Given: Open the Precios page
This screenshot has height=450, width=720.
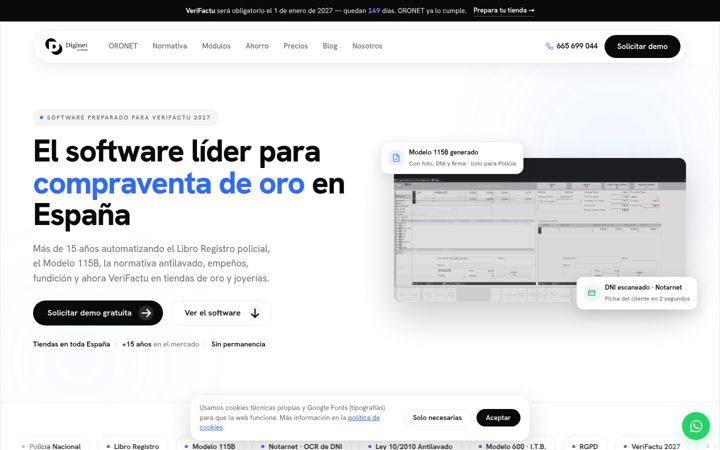Looking at the screenshot, I should 295,46.
